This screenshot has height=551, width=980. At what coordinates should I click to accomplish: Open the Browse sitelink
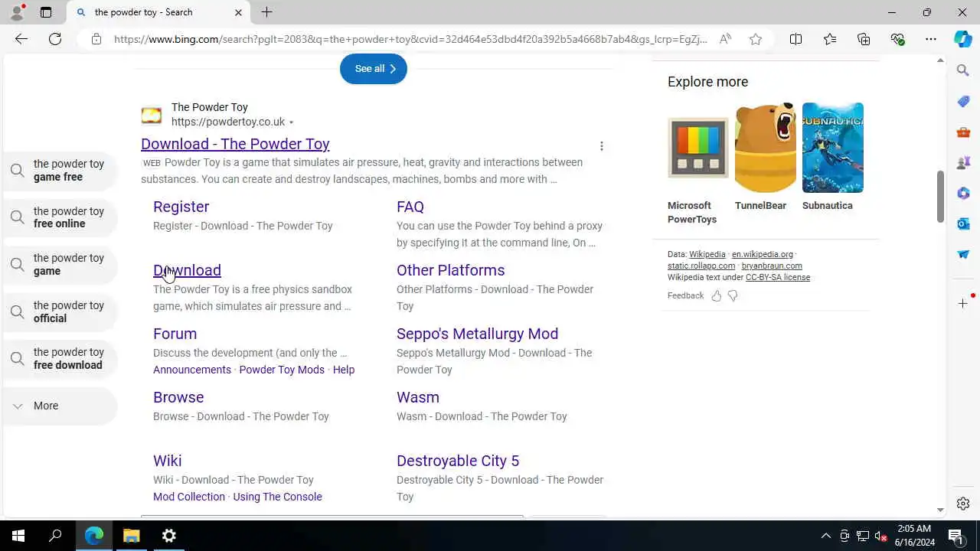178,397
